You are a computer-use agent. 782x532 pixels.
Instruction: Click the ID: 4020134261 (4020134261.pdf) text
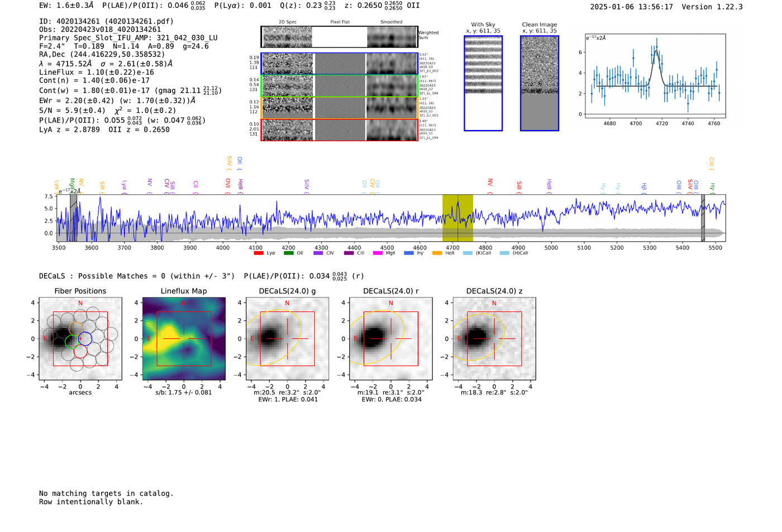(x=106, y=21)
